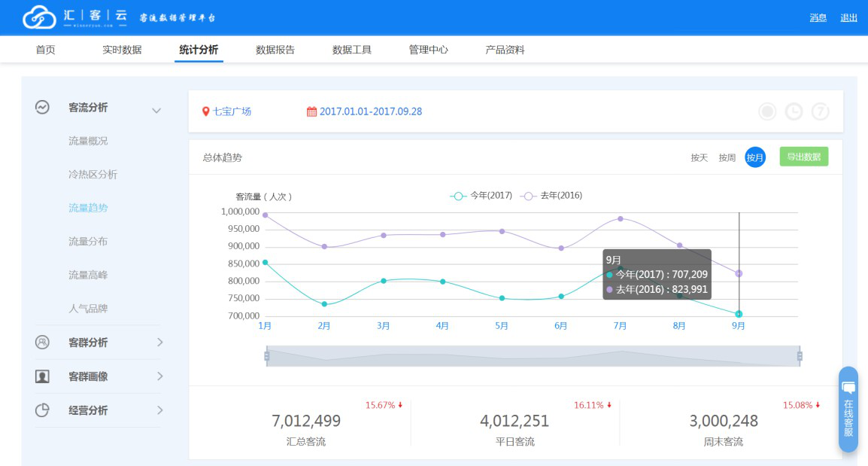
Task: Click the 导出数据 export button
Action: pos(804,157)
